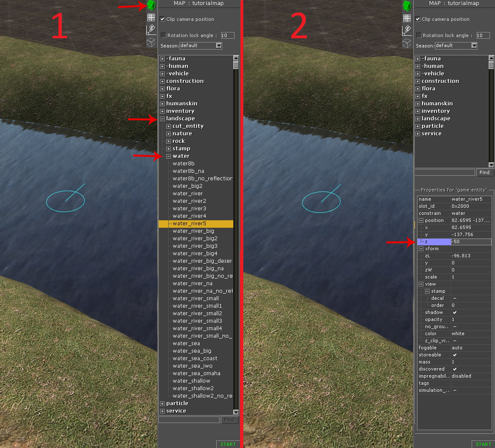Image resolution: width=495 pixels, height=448 pixels.
Task: Collapse landscape category in panel 1
Action: 162,119
